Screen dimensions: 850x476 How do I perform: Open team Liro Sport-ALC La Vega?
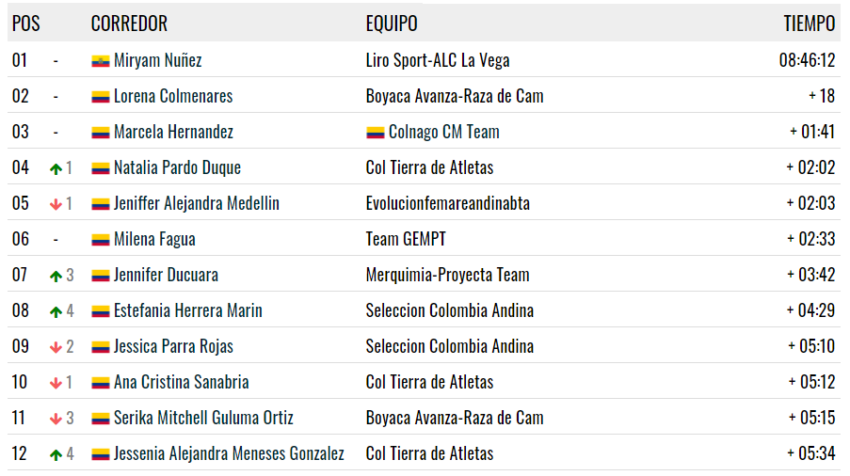437,60
